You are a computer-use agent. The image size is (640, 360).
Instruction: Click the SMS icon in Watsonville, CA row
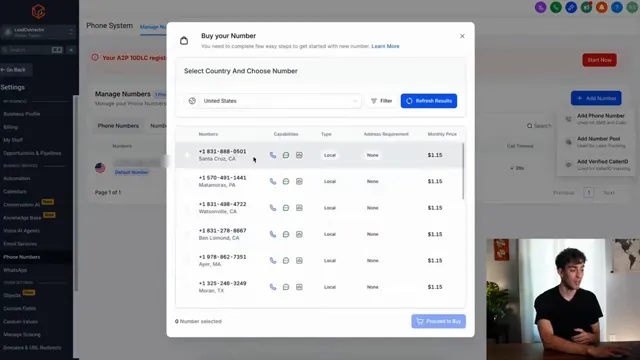pos(286,208)
